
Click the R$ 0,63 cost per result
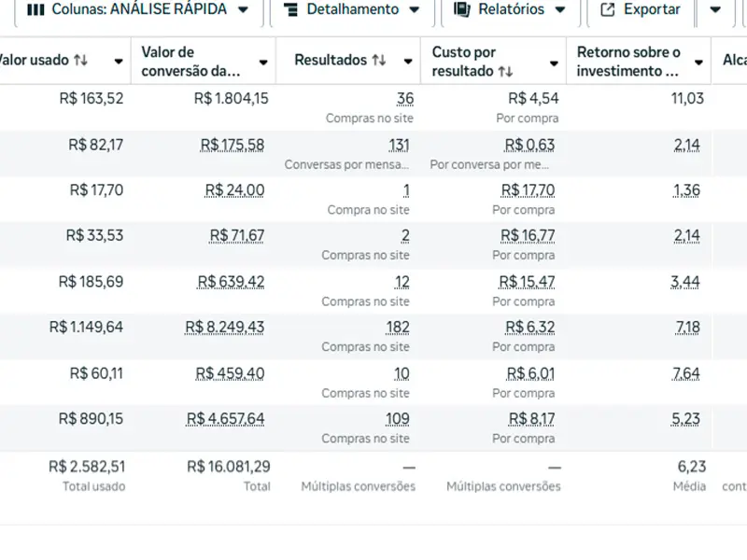pyautogui.click(x=529, y=145)
